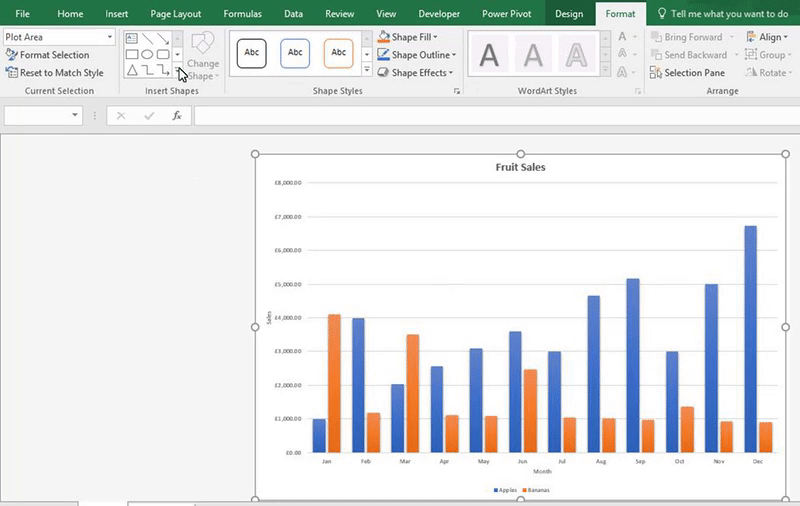The image size is (800, 506).
Task: Open the Align dropdown in Arrange
Action: 769,37
